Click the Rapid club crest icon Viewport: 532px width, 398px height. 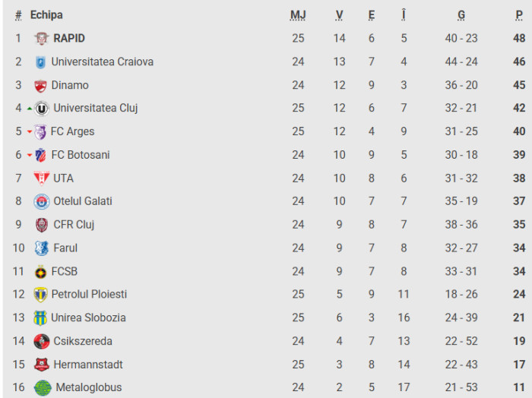tap(42, 39)
